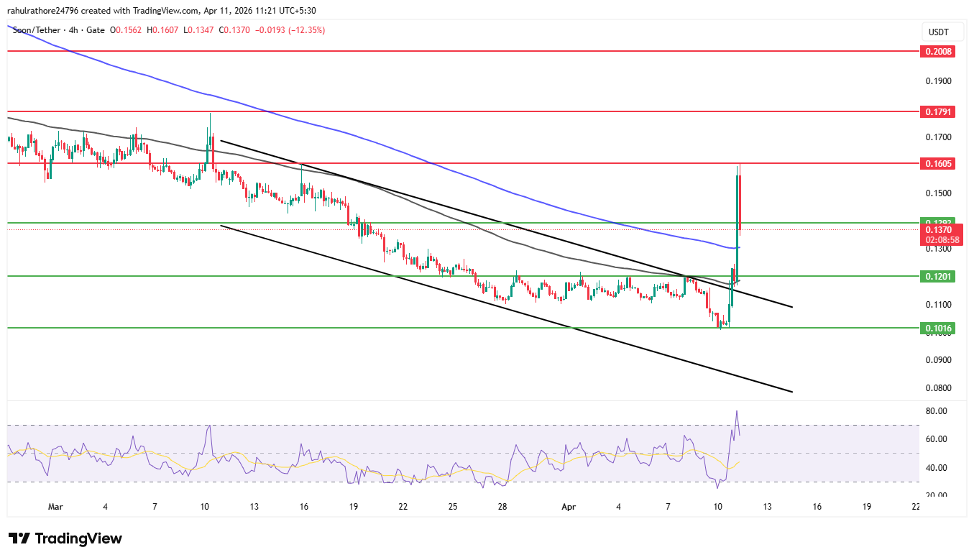Click the green 0.1201 support label
This screenshot has height=560, width=974.
[x=938, y=276]
